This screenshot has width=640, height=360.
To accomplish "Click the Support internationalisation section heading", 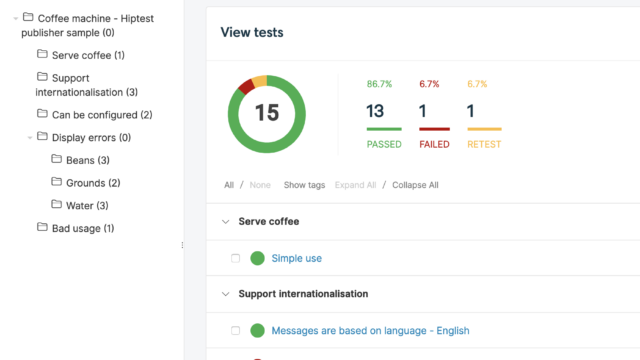I will pos(303,294).
